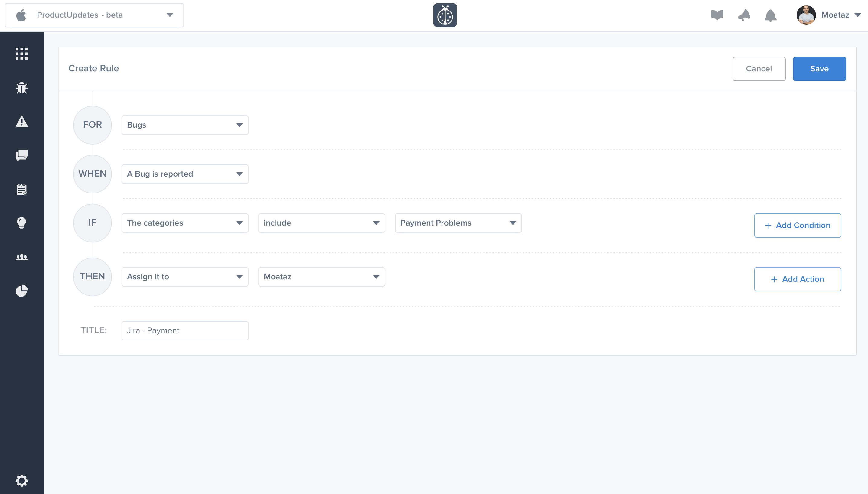
Task: Open feature requests lightbulb icon
Action: 22,223
